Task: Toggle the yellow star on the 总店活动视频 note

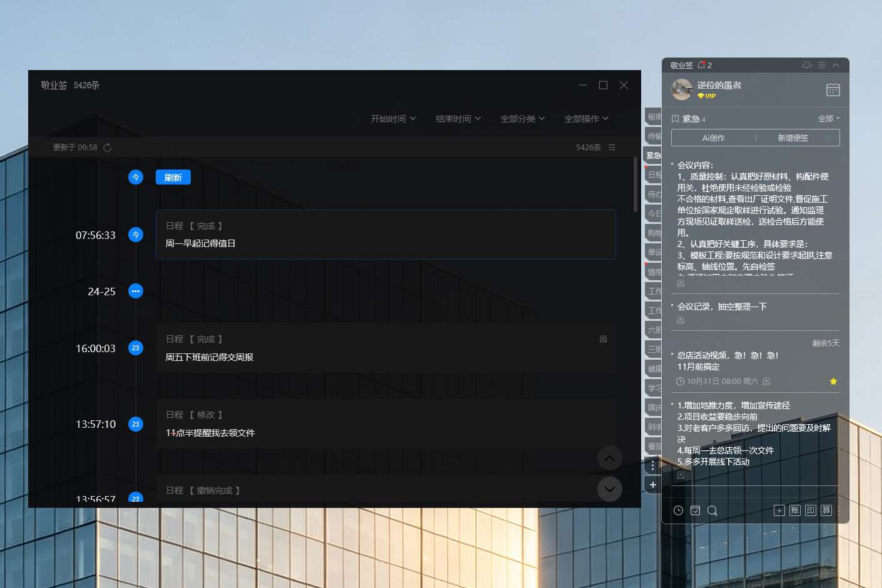Action: [833, 382]
